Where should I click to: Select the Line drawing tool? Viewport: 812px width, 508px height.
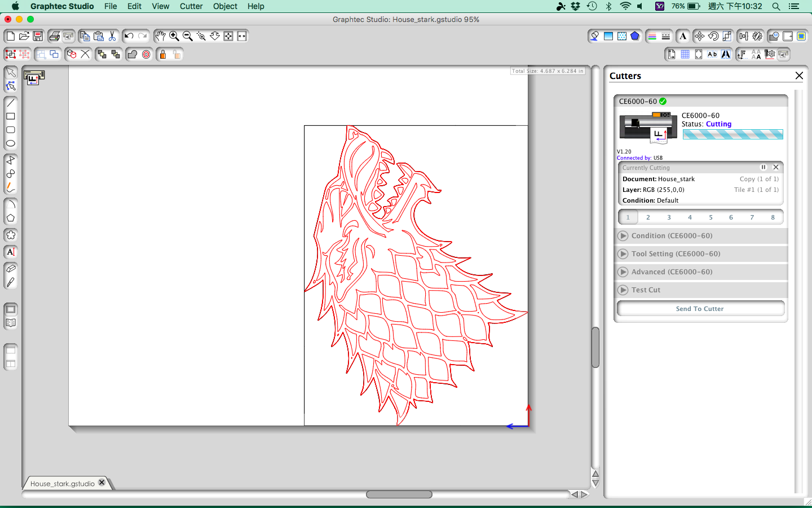tap(11, 103)
